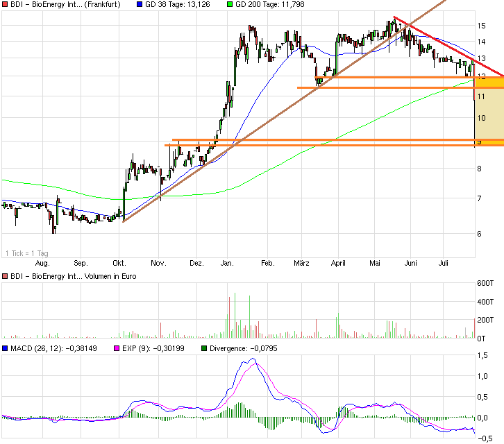Click the 'April' month label on the time axis
Image resolution: width=504 pixels, height=444 pixels.
(339, 264)
